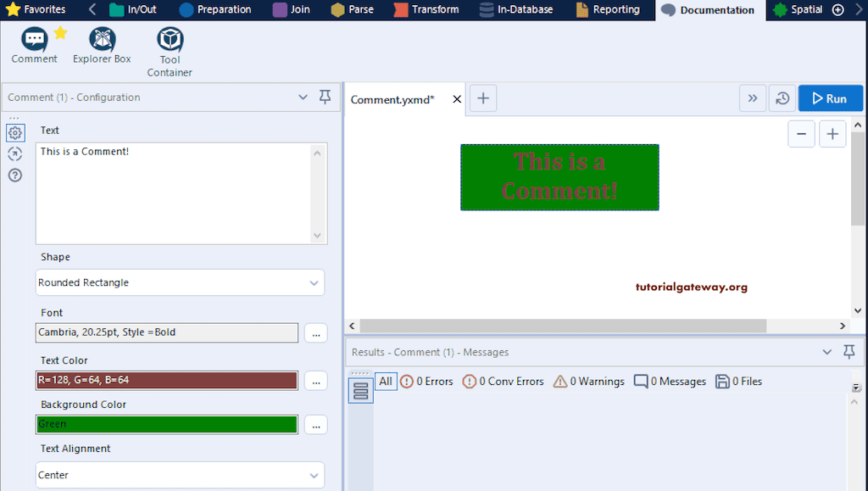
Task: Collapse the Results Messages panel
Action: coord(828,351)
